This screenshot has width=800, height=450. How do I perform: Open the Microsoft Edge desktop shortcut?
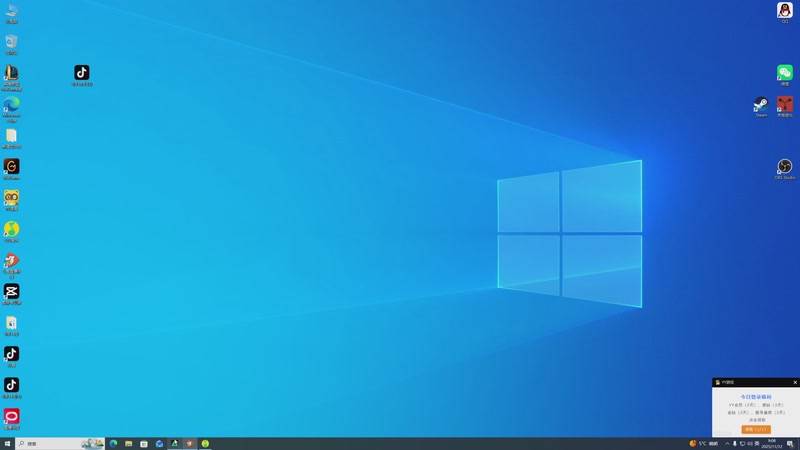(11, 109)
